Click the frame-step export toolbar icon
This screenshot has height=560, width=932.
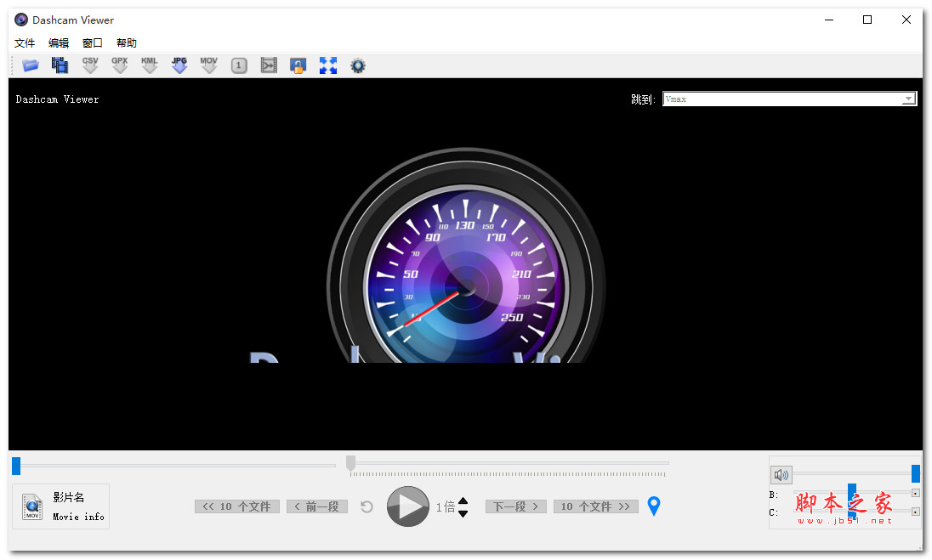[x=269, y=65]
